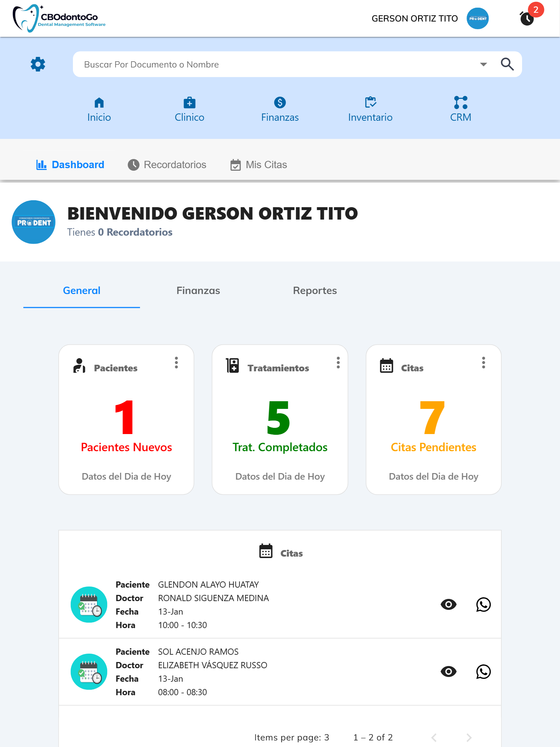The height and width of the screenshot is (747, 560).
Task: Open the CRM flow icon
Action: click(461, 102)
